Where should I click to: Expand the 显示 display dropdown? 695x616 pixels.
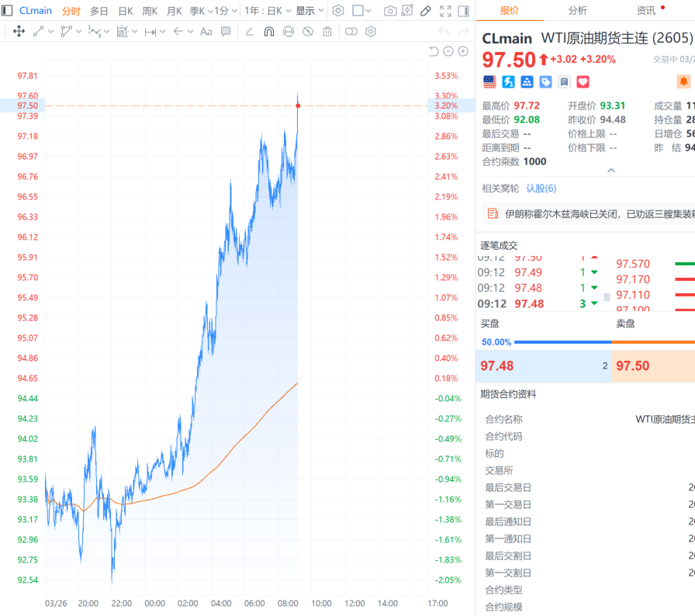click(x=309, y=11)
